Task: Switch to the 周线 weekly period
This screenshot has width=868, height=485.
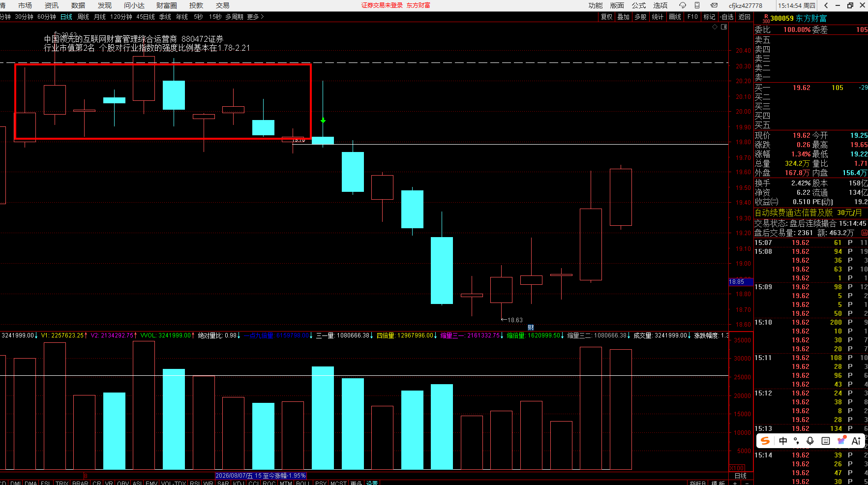Action: (x=83, y=17)
